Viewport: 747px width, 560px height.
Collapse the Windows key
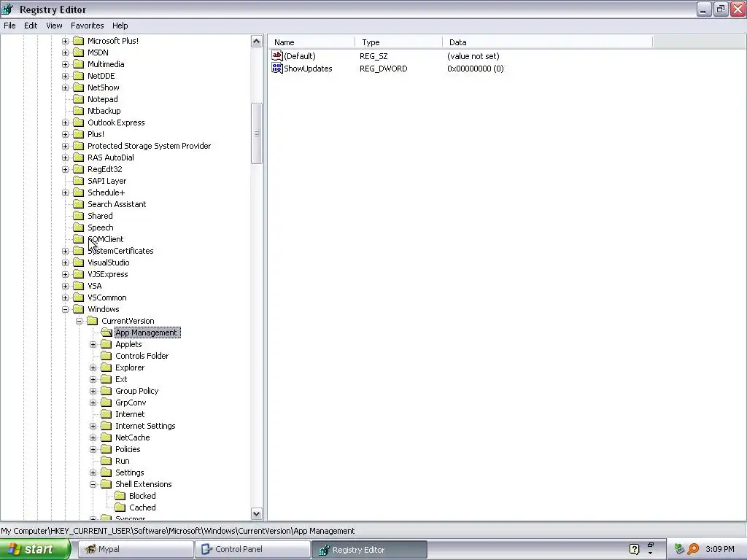pos(65,309)
